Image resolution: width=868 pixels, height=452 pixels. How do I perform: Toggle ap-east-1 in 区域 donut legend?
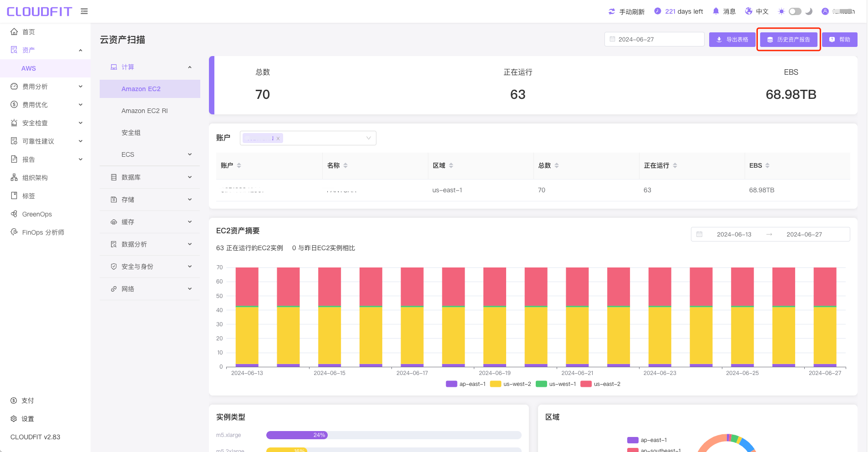647,440
